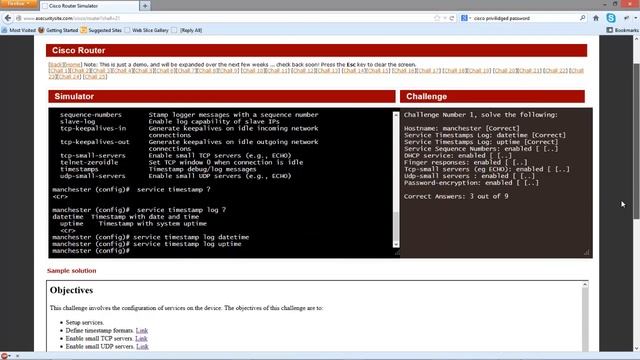
Task: Bookmark page using the star icon
Action: tap(437, 18)
